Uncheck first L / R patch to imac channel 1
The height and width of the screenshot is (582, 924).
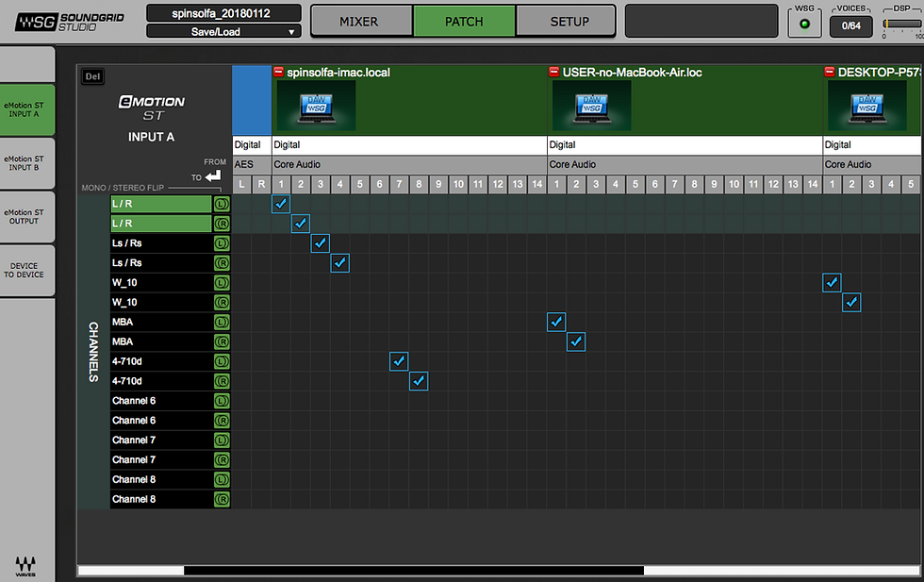click(x=281, y=204)
